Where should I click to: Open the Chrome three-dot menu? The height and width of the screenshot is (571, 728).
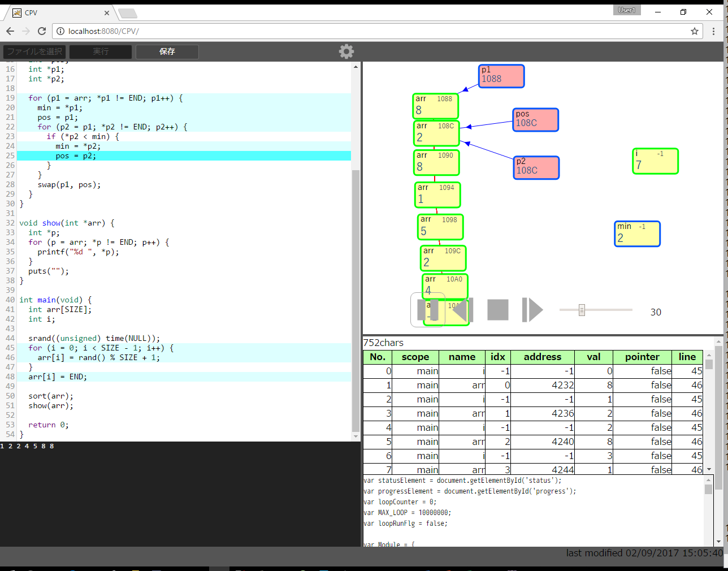tap(714, 31)
